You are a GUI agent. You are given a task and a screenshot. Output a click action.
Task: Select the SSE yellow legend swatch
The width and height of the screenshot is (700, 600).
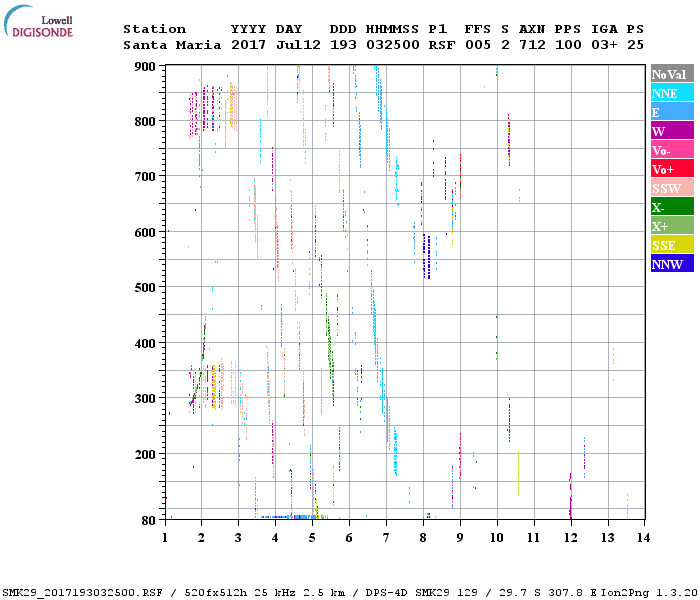point(672,244)
